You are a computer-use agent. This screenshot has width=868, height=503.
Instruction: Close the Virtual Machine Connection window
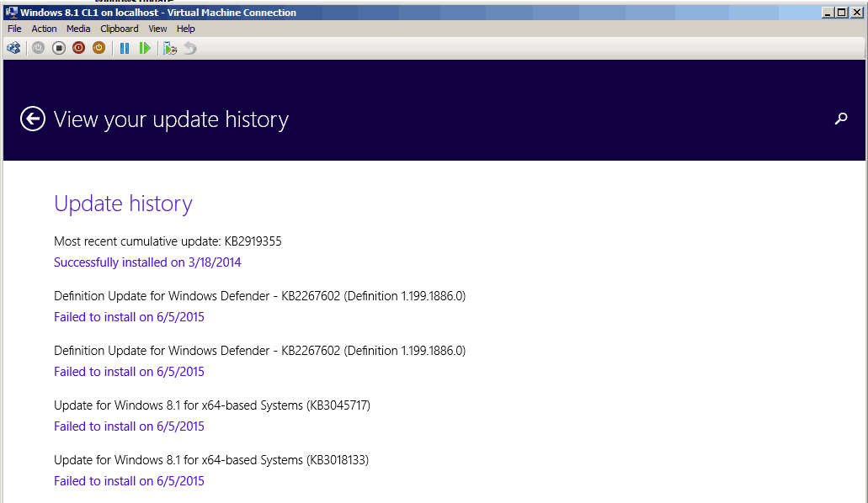(x=856, y=12)
